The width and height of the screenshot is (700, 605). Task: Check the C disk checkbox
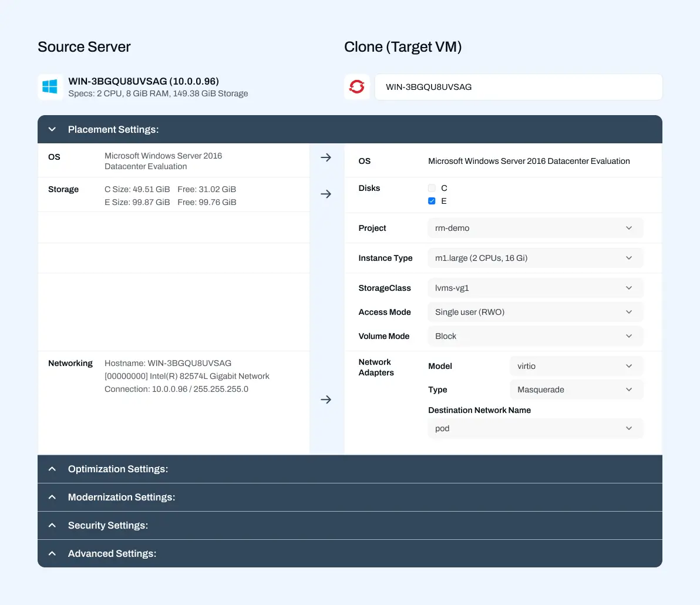point(432,188)
